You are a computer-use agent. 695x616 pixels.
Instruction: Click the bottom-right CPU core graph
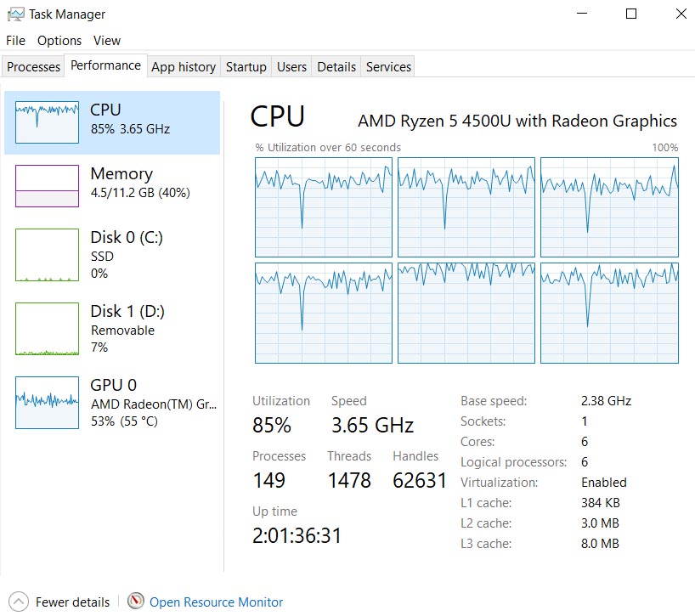click(609, 313)
